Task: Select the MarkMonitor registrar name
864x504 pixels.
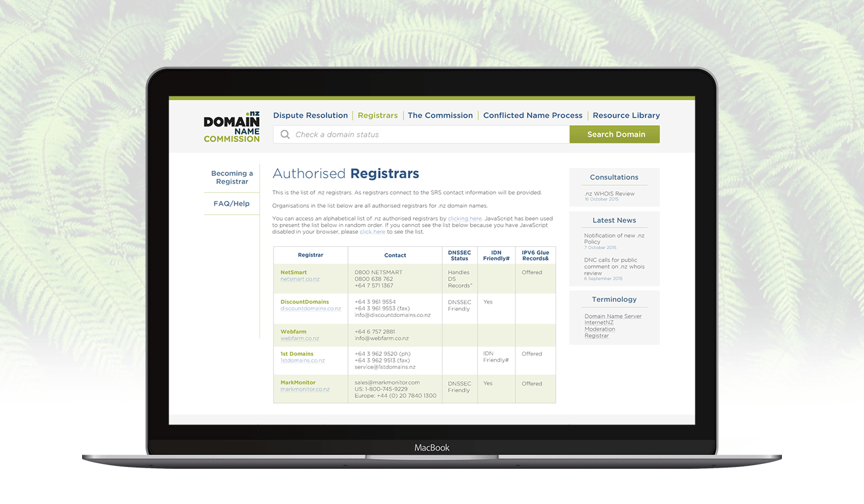Action: [x=298, y=382]
